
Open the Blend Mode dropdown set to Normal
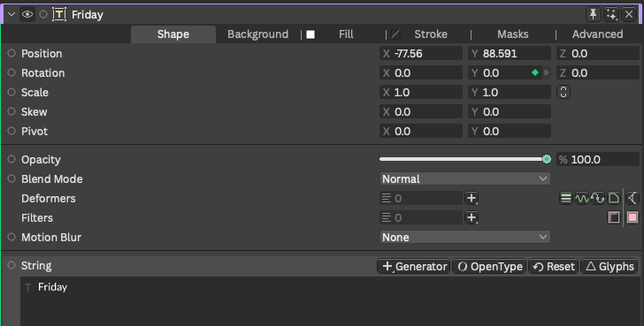465,178
